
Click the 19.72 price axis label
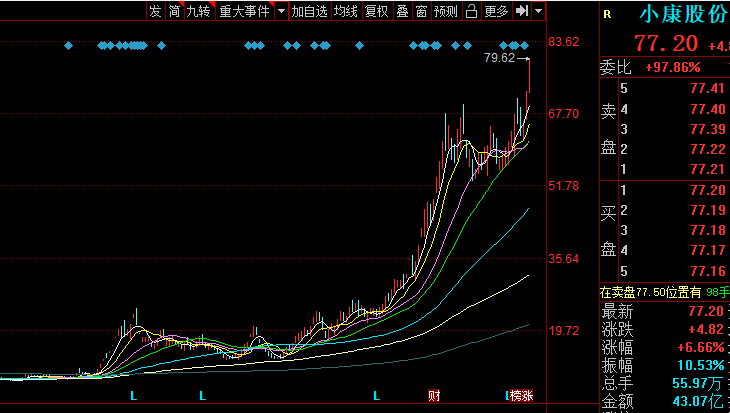564,331
